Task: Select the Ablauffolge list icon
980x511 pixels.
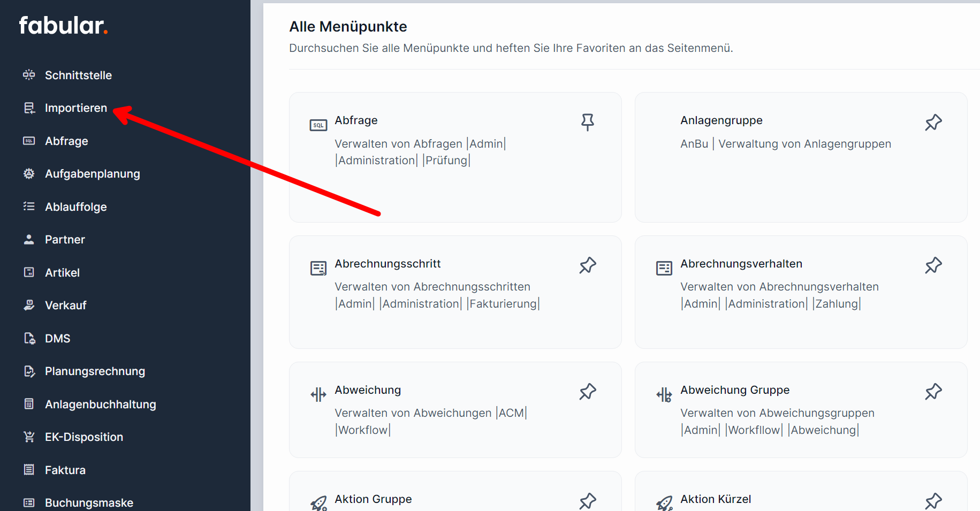Action: 29,207
